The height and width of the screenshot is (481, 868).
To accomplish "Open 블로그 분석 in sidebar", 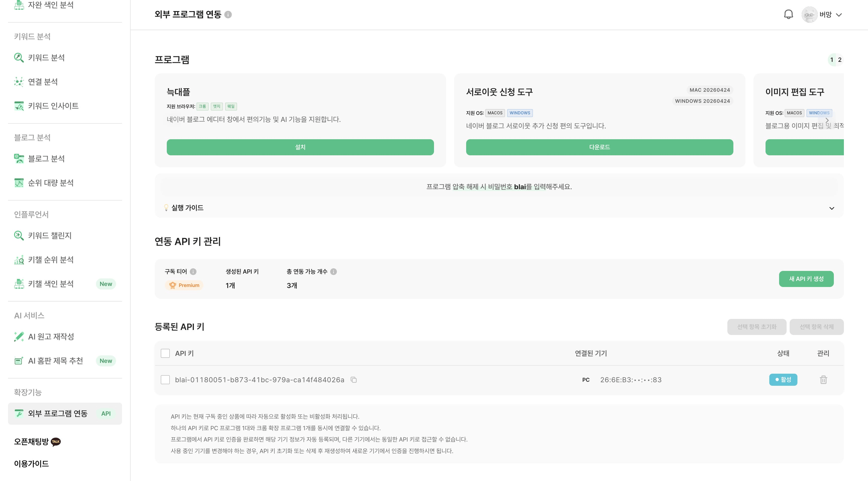I will (x=65, y=159).
